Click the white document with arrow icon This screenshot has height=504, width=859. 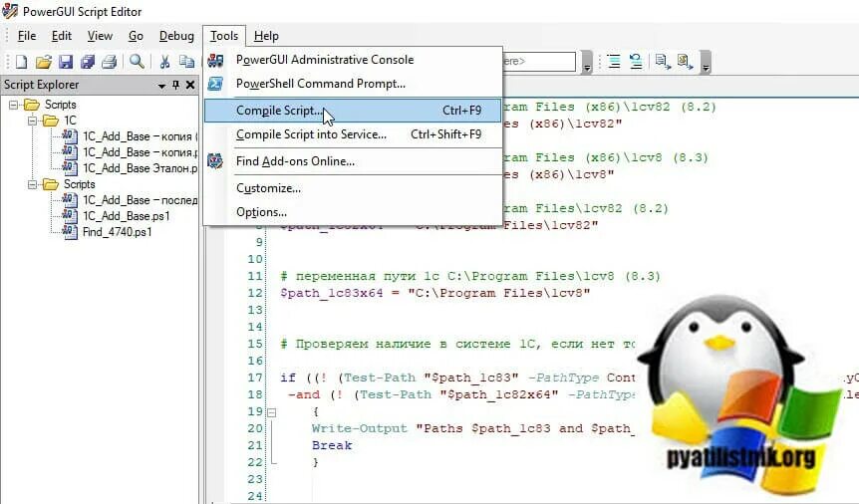(x=663, y=62)
